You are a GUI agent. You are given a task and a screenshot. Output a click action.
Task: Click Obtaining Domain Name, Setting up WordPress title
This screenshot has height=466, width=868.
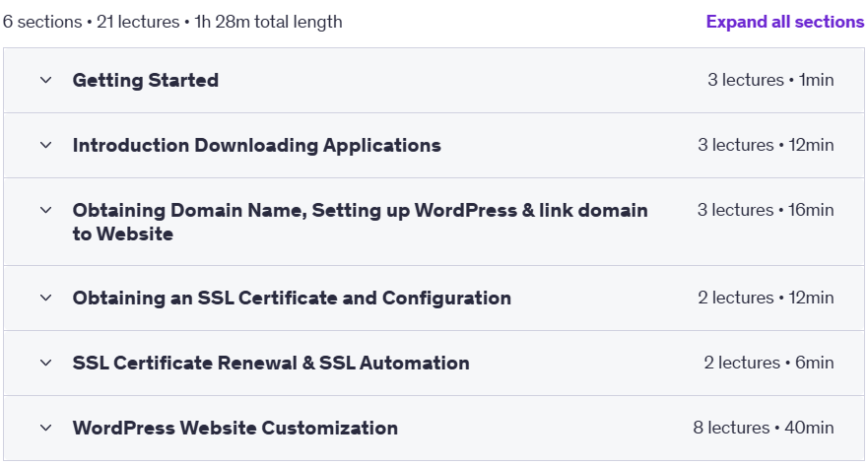point(360,222)
